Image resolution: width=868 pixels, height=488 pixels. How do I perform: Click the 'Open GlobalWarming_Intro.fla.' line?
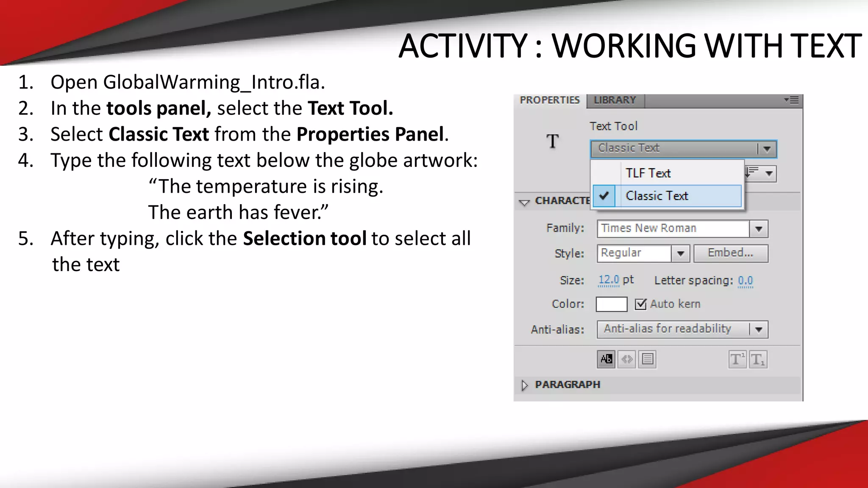[x=188, y=82]
